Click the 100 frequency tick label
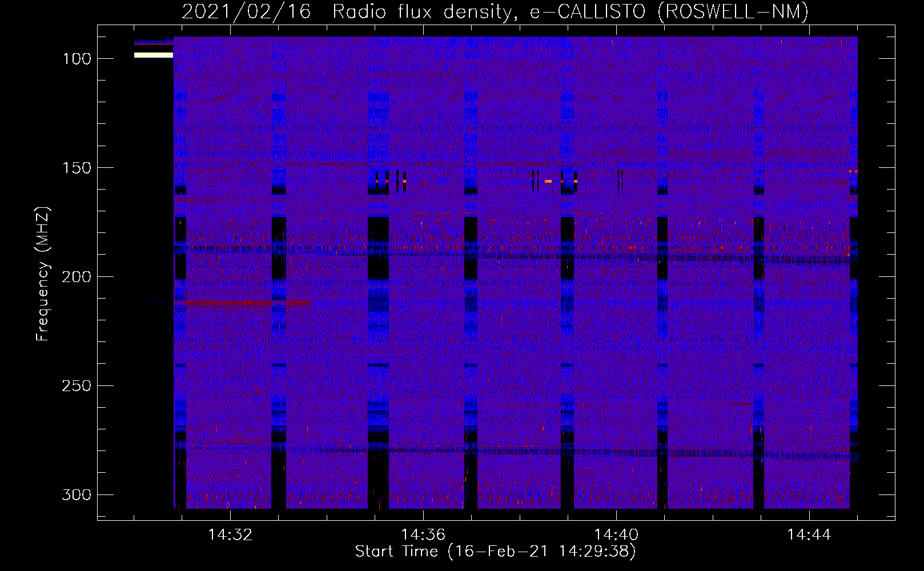This screenshot has width=924, height=571. (x=77, y=59)
